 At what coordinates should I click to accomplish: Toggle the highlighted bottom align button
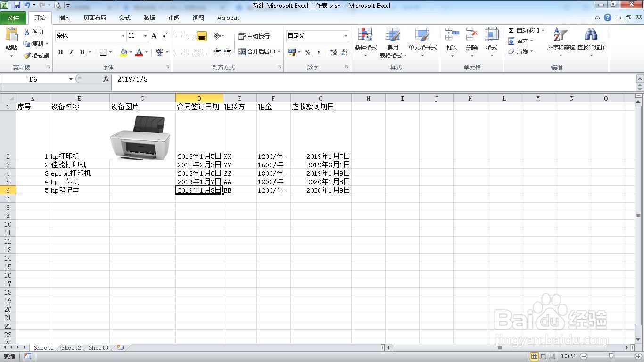[202, 36]
